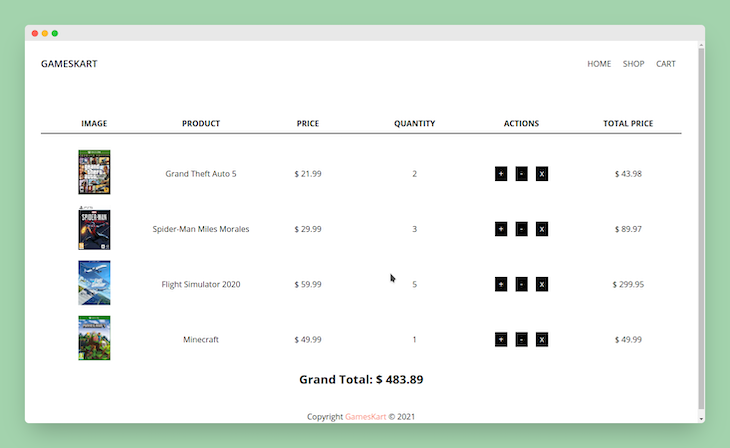Screen dimensions: 730x448
Task: Open the HOME navigation link
Action: click(599, 64)
